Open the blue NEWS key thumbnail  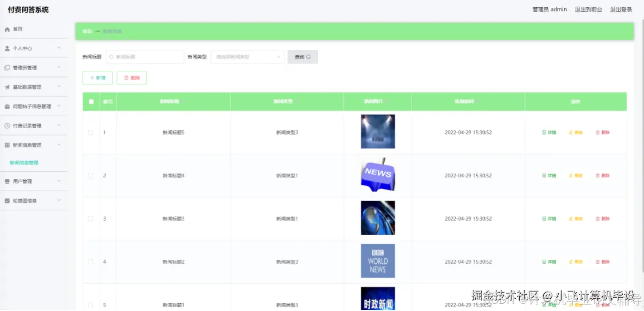pos(378,174)
